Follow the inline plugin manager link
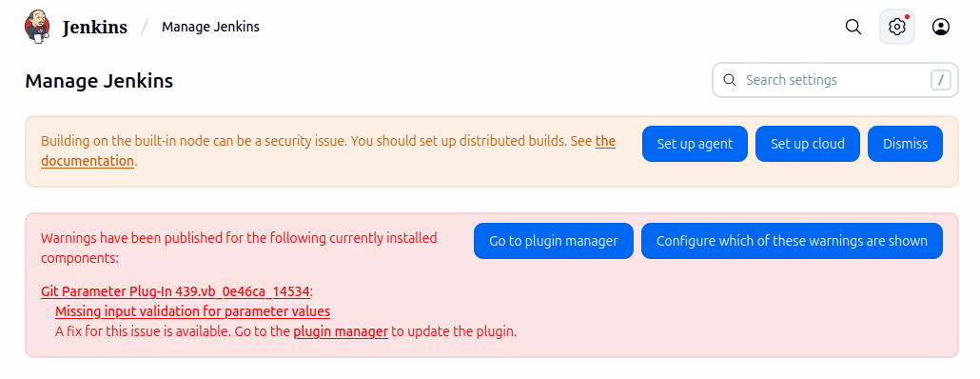This screenshot has width=980, height=379. tap(341, 331)
